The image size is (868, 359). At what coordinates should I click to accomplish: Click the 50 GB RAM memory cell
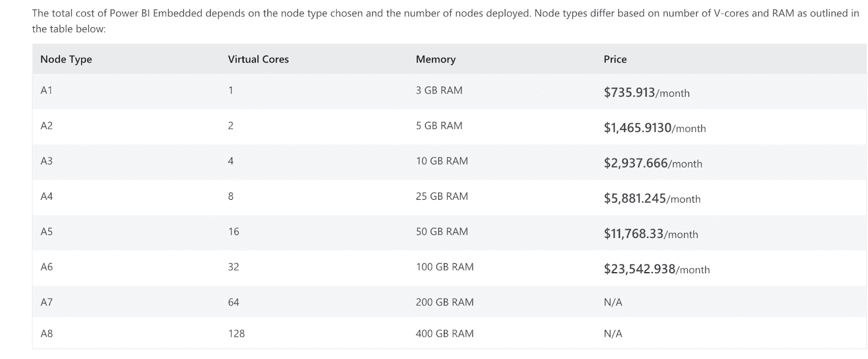click(442, 231)
